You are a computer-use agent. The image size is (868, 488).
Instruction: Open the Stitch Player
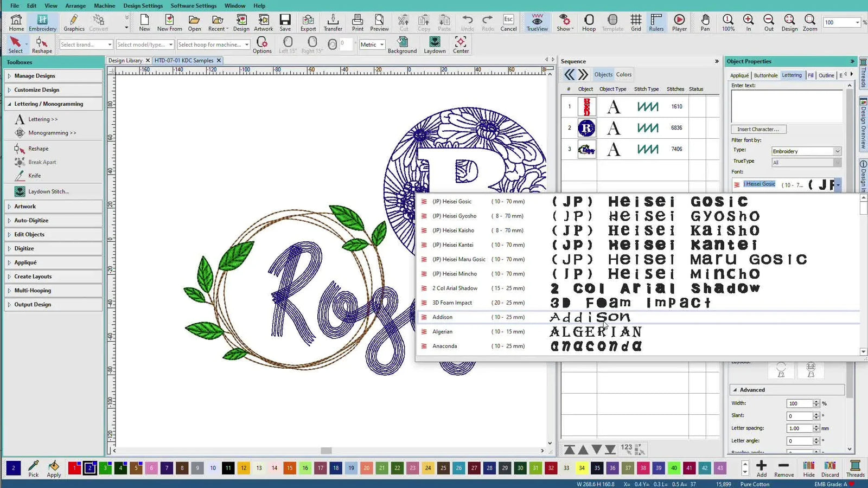(679, 23)
